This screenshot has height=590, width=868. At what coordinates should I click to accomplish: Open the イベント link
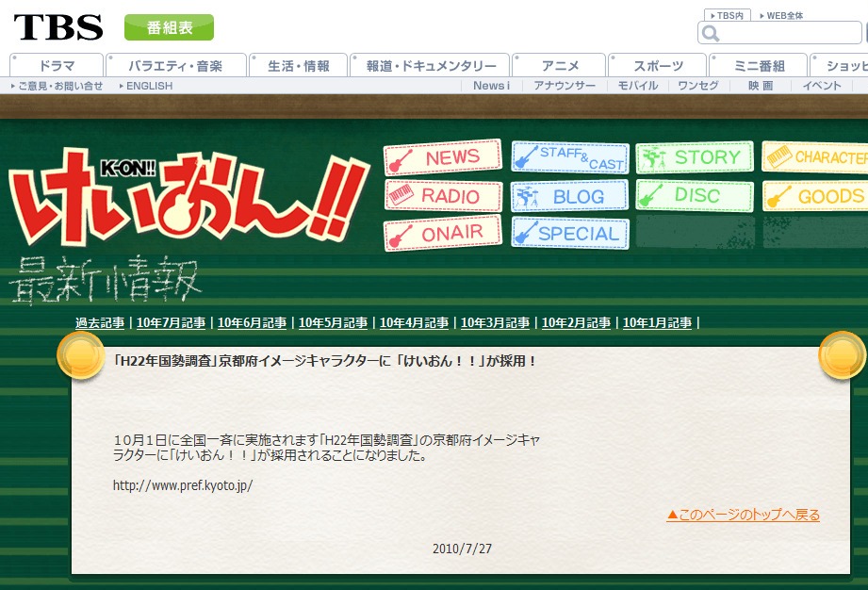822,86
